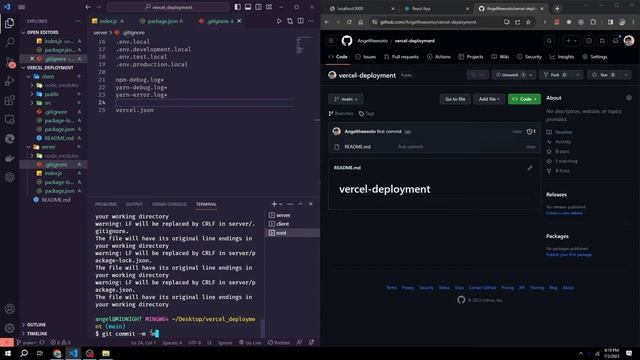
Task: Open the main branch dropdown on GitHub
Action: pyautogui.click(x=346, y=99)
